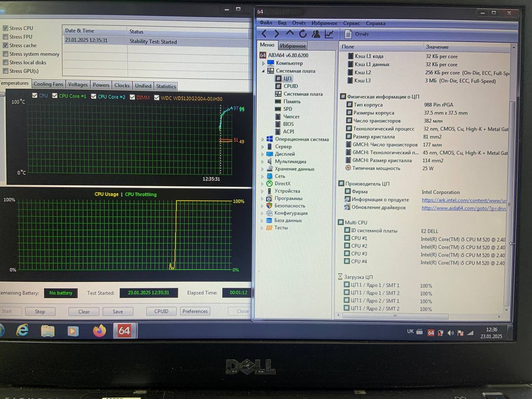Click the up-level arrow in AIDA64 toolbar
532x399 pixels.
tap(290, 33)
